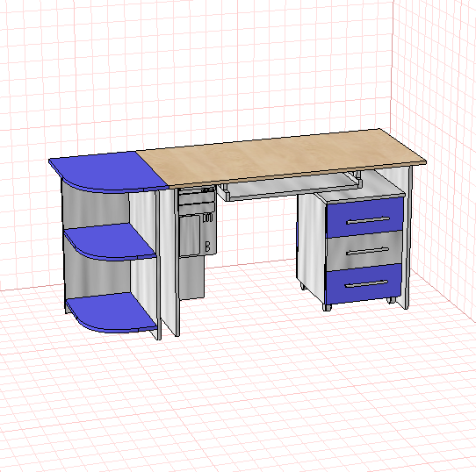The image size is (476, 472).
Task: Click the handle of the top drawer
Action: tap(368, 220)
